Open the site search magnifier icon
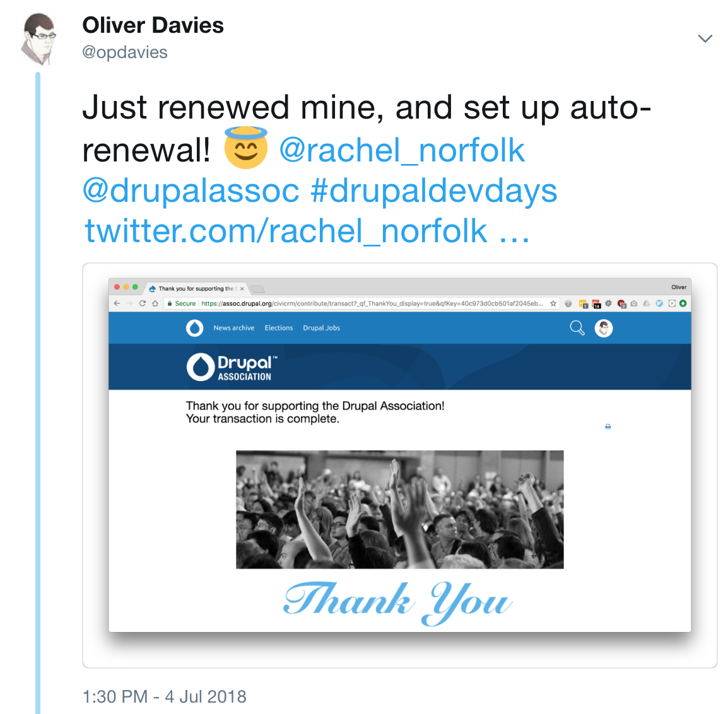Screen dimensions: 728x714 pos(577,328)
